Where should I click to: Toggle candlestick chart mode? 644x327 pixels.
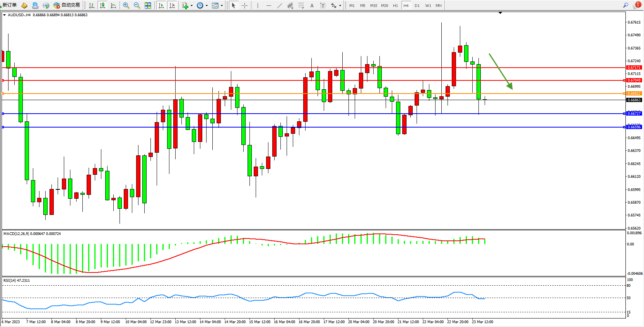tap(102, 5)
